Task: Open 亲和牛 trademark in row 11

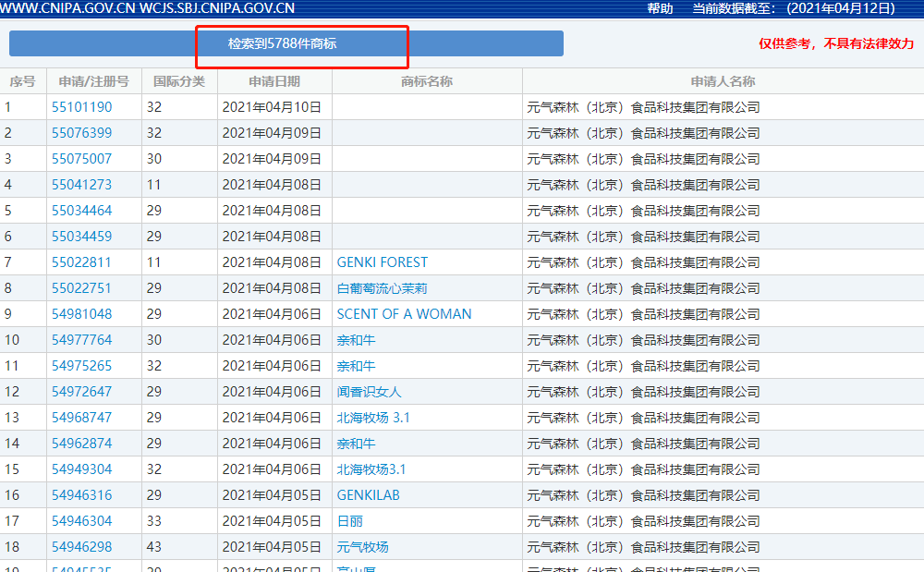Action: pos(356,367)
